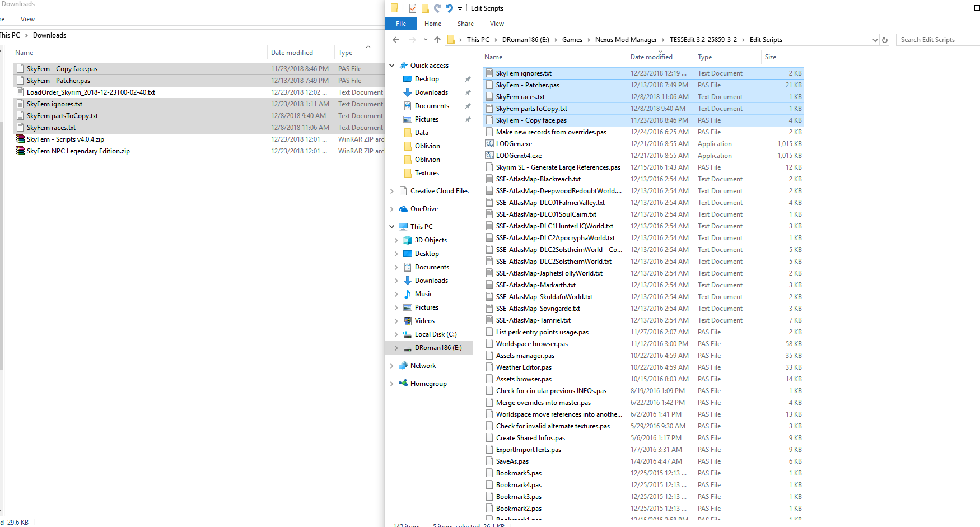Viewport: 980px width, 527px height.
Task: Select Worldspace browser.pas file
Action: click(x=531, y=344)
